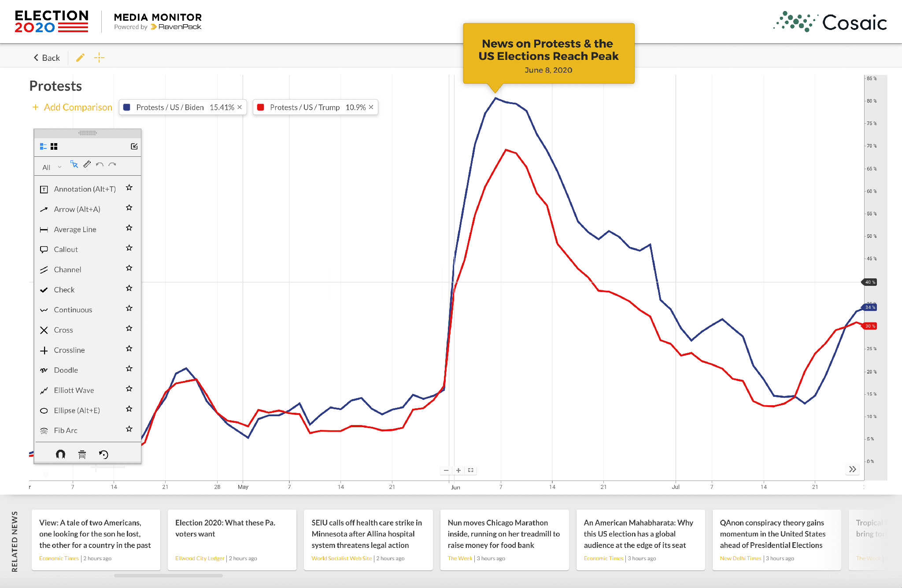Image resolution: width=902 pixels, height=588 pixels.
Task: Activate the Measure ruler tool
Action: coord(87,164)
